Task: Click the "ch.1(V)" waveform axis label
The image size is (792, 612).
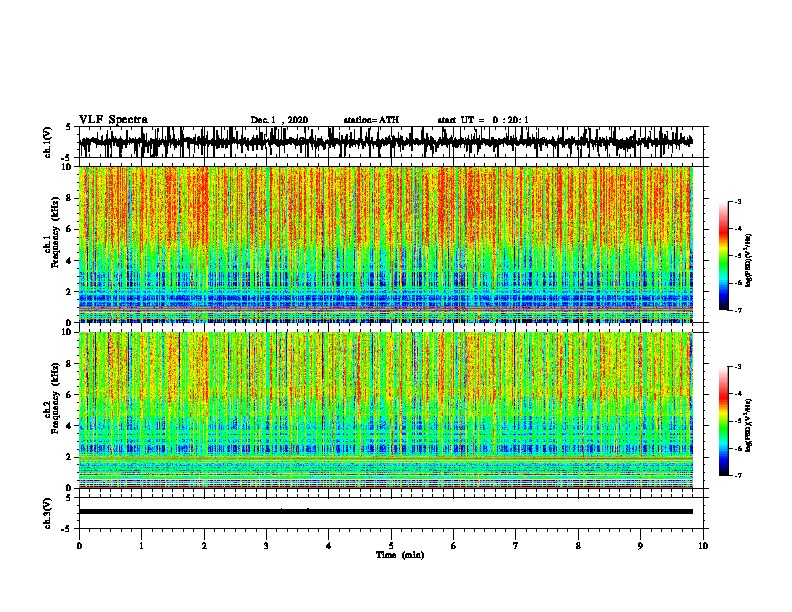Action: coord(48,142)
